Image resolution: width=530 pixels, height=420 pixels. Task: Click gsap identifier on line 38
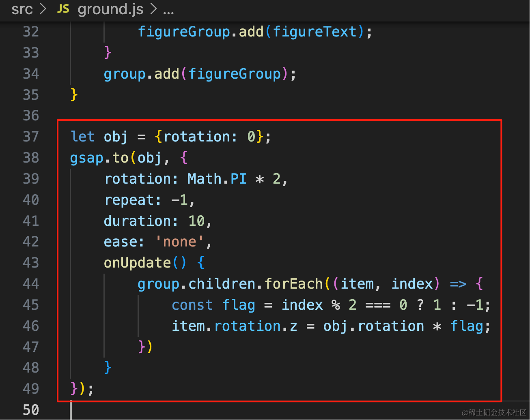pyautogui.click(x=86, y=159)
